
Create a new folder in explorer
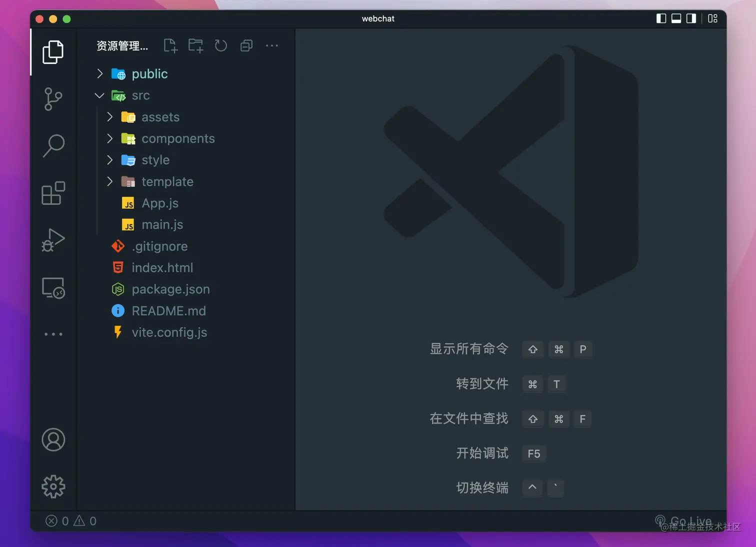[x=195, y=46]
